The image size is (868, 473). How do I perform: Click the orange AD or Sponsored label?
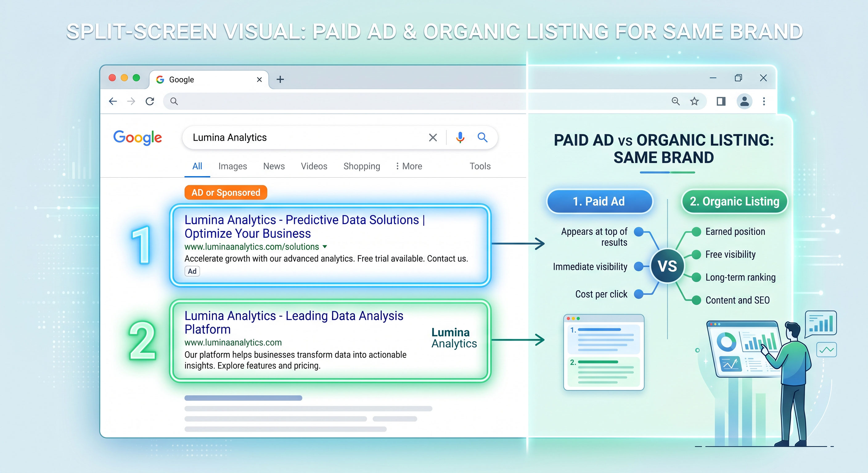tap(226, 192)
